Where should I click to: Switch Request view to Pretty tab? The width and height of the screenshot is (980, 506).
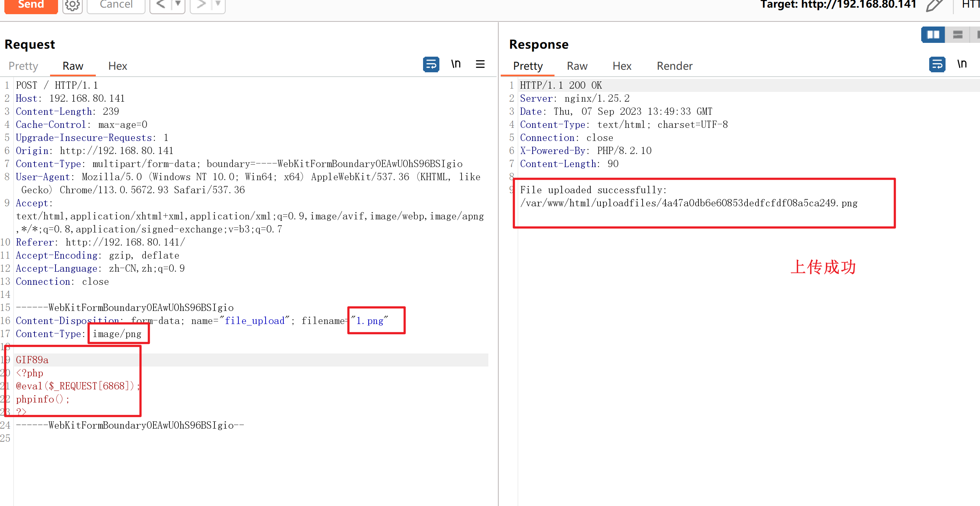23,66
